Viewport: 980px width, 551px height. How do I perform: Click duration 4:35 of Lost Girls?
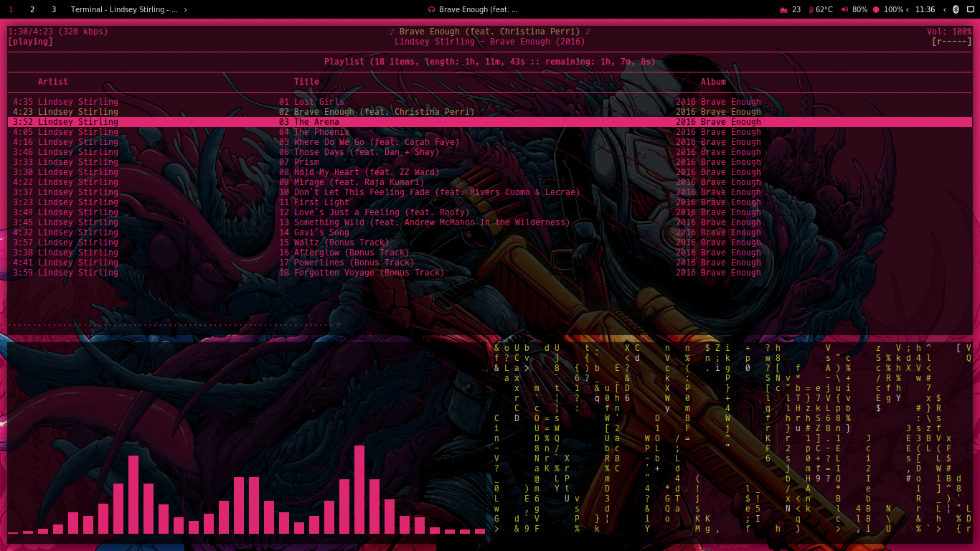23,102
